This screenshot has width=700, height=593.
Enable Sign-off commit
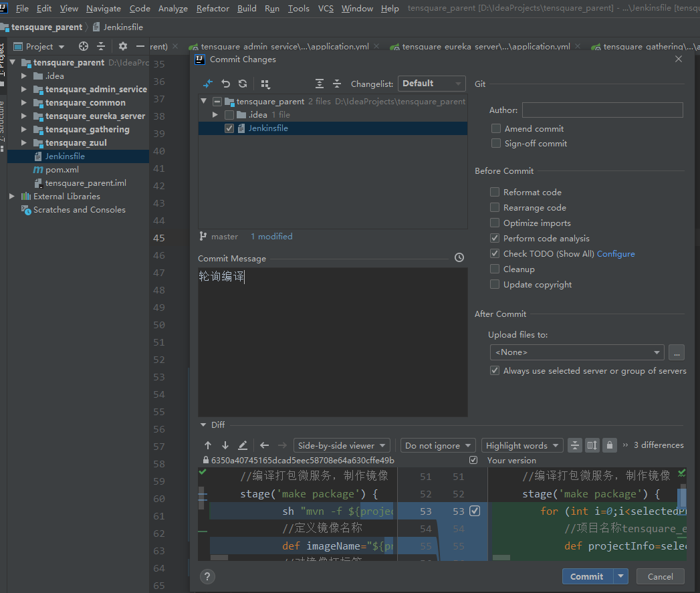click(495, 143)
